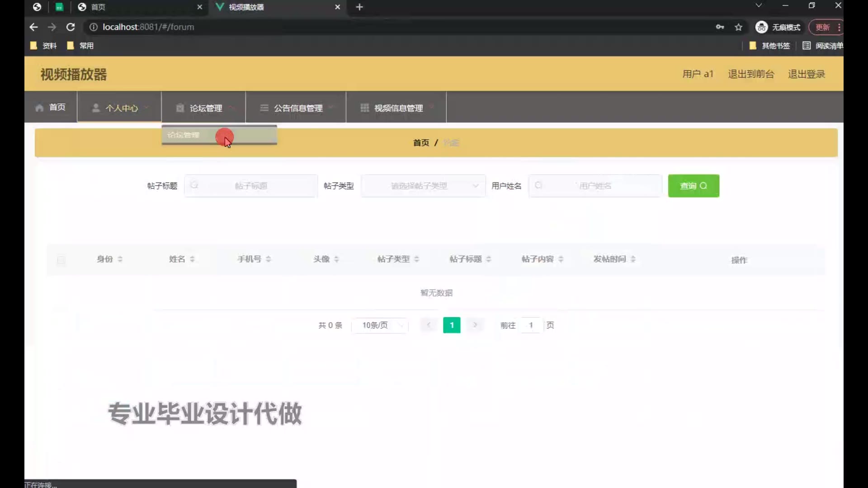The image size is (868, 488).
Task: Click the home icon in 首页 menu
Action: tap(39, 108)
